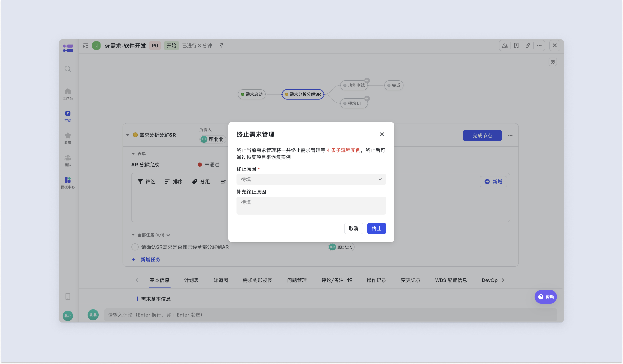This screenshot has height=364, width=623.
Task: Select the 需求分析分解SR workflow node
Action: (303, 94)
